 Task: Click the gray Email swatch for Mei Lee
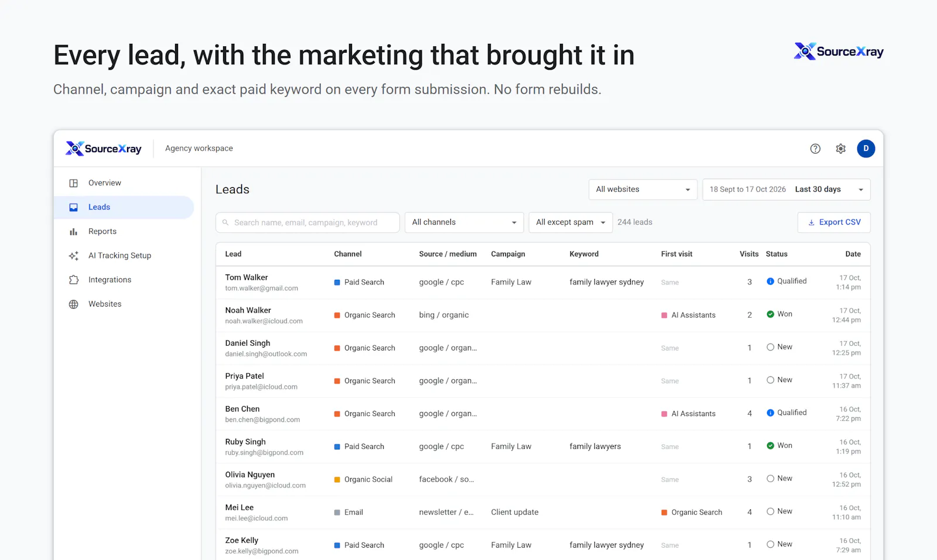pyautogui.click(x=337, y=513)
